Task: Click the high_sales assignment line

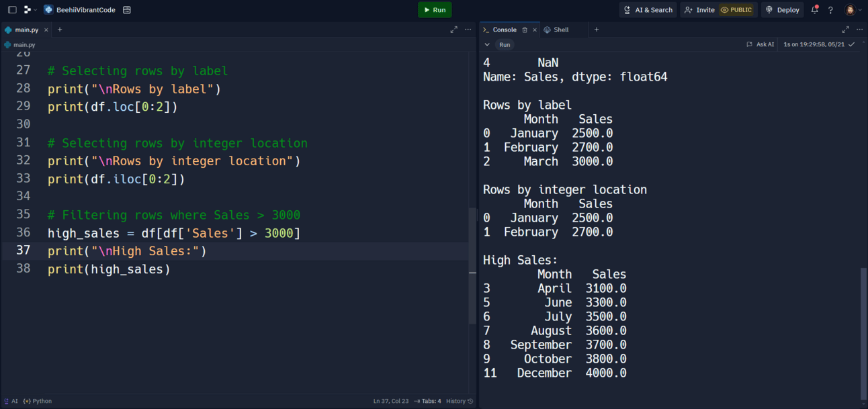Action: pyautogui.click(x=174, y=233)
